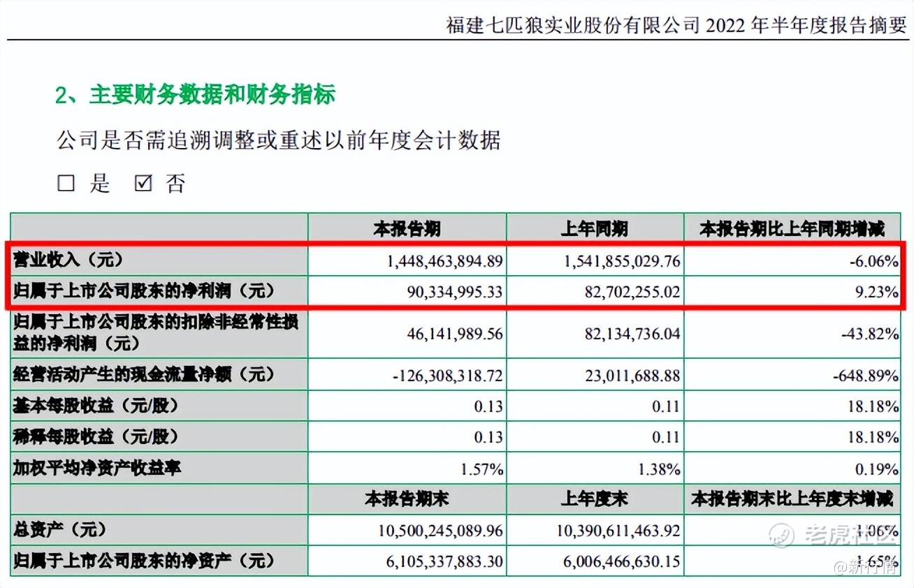This screenshot has width=914, height=588.
Task: Click the label "归属于上市公司股东的扣除非经常性损益的净利润（元）"
Action: click(156, 332)
